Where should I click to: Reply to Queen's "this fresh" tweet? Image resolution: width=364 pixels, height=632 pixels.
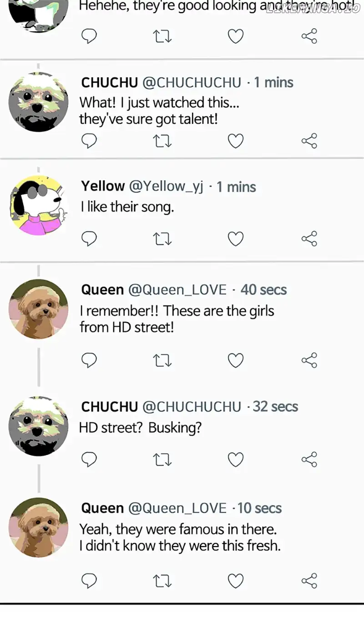[89, 581]
